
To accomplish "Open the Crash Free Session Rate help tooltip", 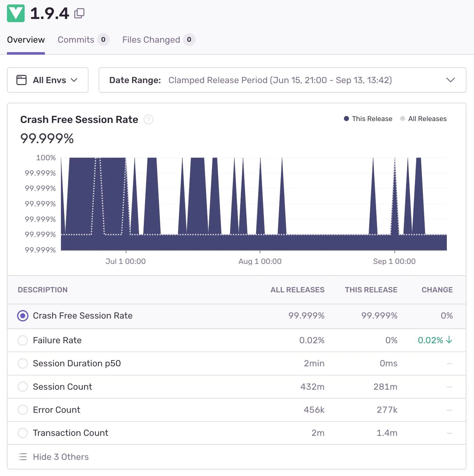I will tap(149, 120).
